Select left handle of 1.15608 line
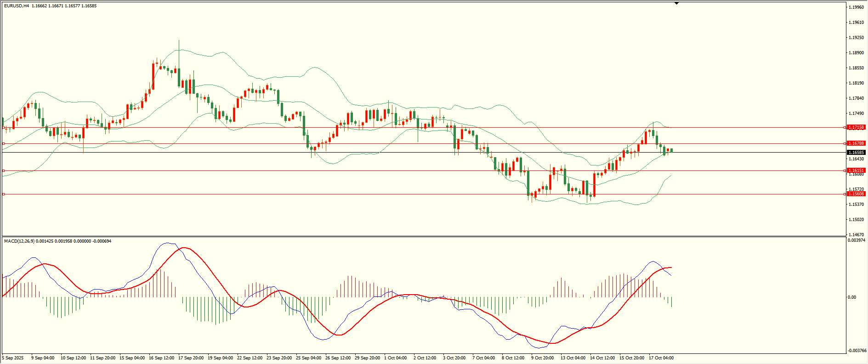868x364 pixels. [4, 194]
